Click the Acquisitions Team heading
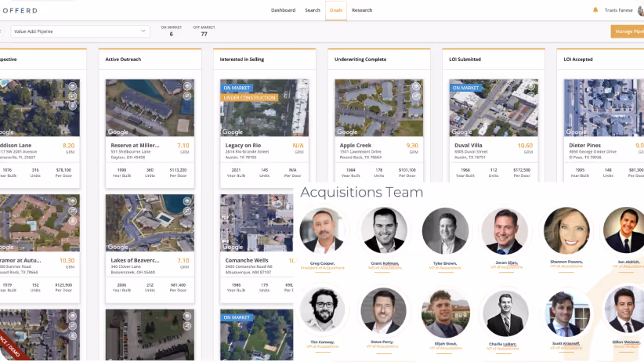 [361, 192]
